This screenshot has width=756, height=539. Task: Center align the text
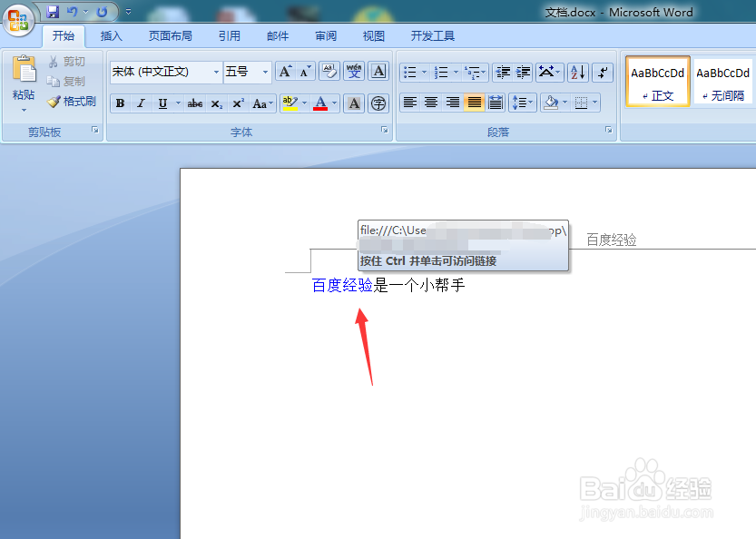click(431, 103)
